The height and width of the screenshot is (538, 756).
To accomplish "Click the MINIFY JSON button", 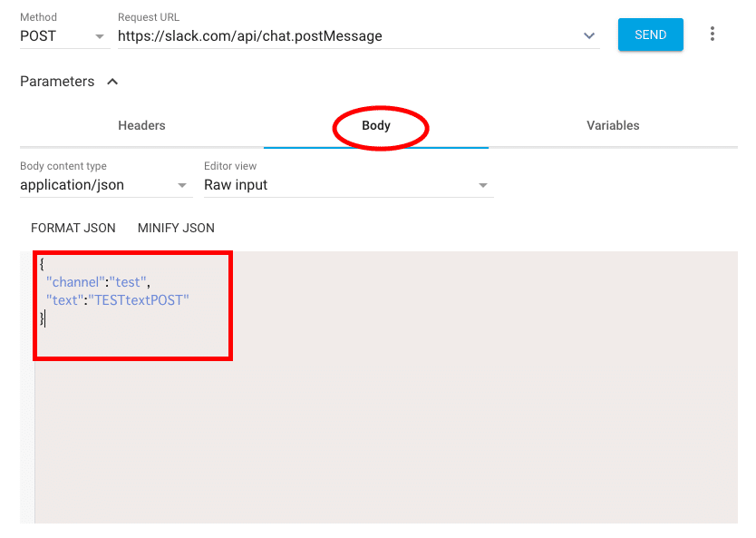I will point(176,228).
